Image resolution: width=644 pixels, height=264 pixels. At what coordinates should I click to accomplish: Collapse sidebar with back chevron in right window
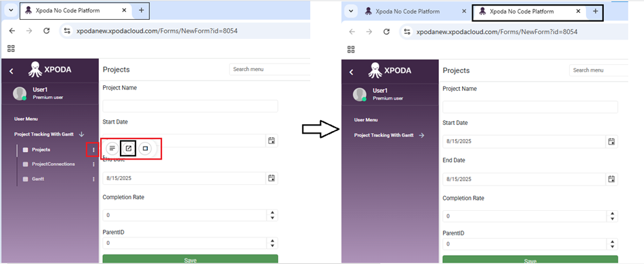[x=351, y=72]
